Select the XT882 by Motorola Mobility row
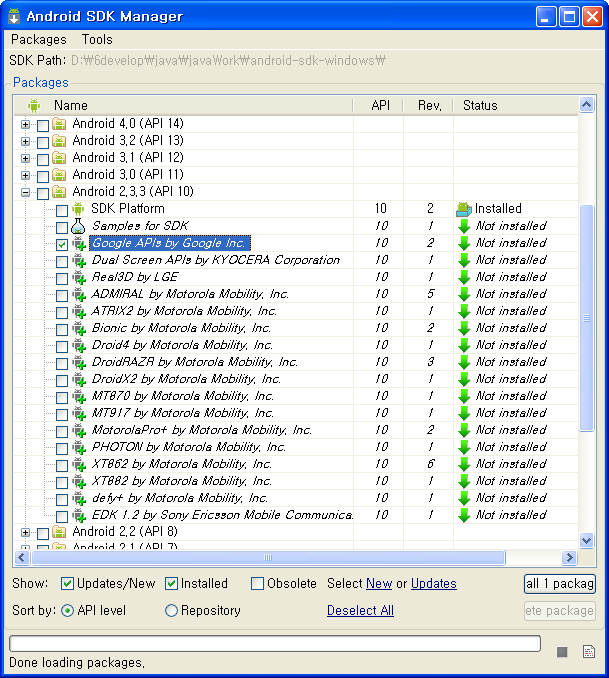The width and height of the screenshot is (609, 678). (296, 481)
